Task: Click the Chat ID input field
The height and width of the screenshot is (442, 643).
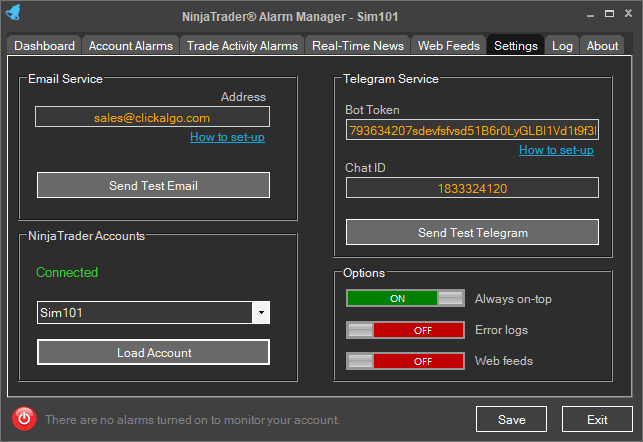Action: [x=472, y=188]
